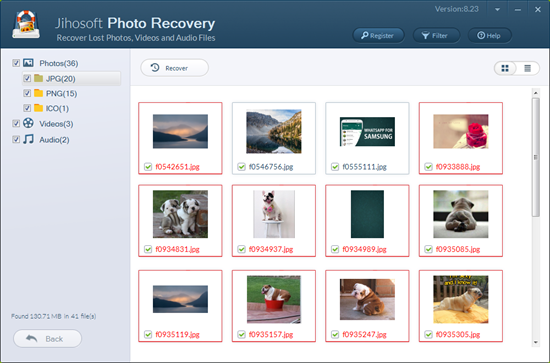Screen dimensions: 550x363
Task: Select the WhatsApp for Samsung thumbnail
Action: point(367,132)
